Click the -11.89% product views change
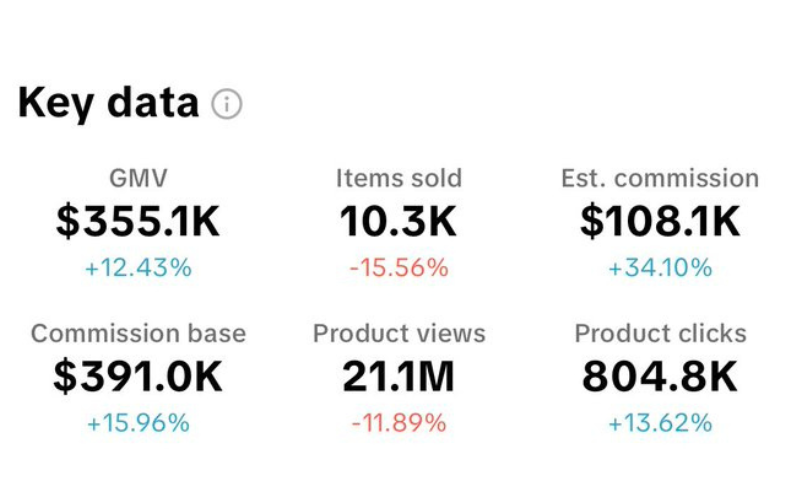This screenshot has height=500, width=800. (399, 423)
